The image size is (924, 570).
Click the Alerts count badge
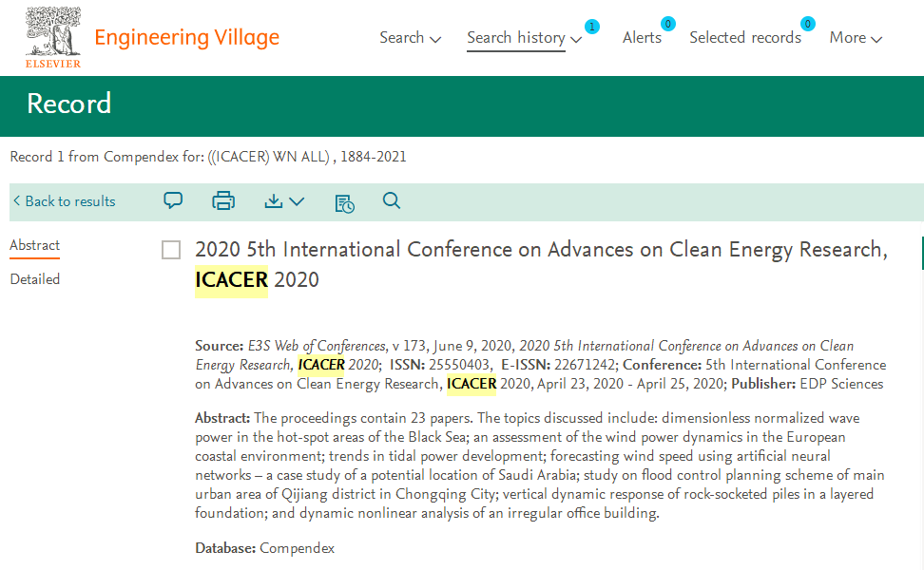(667, 24)
